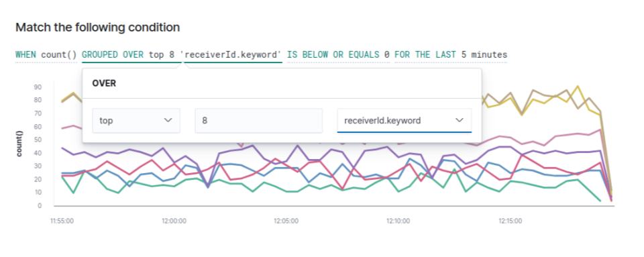Screen dimensions: 644x257
Task: Click the chevron arrow of the top selector
Action: (168, 120)
